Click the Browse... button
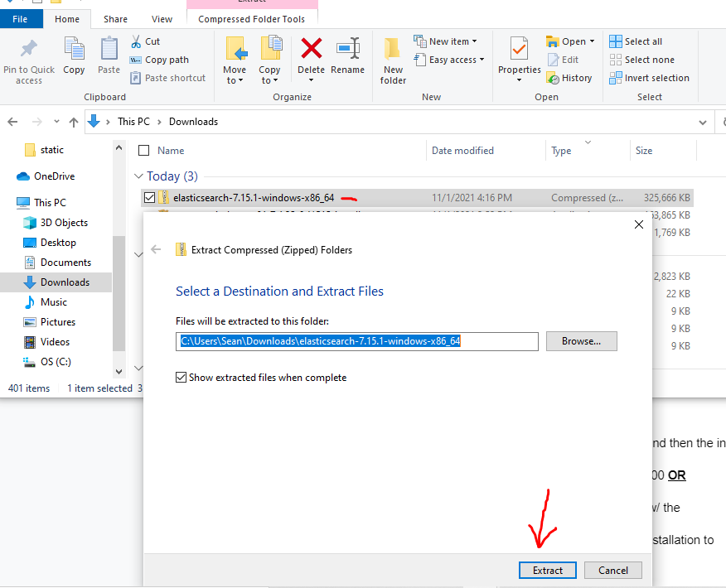The image size is (726, 588). pyautogui.click(x=582, y=341)
